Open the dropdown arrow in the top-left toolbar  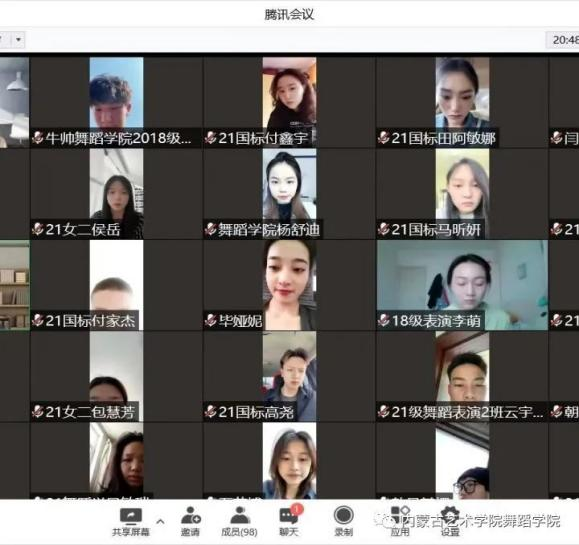18,39
